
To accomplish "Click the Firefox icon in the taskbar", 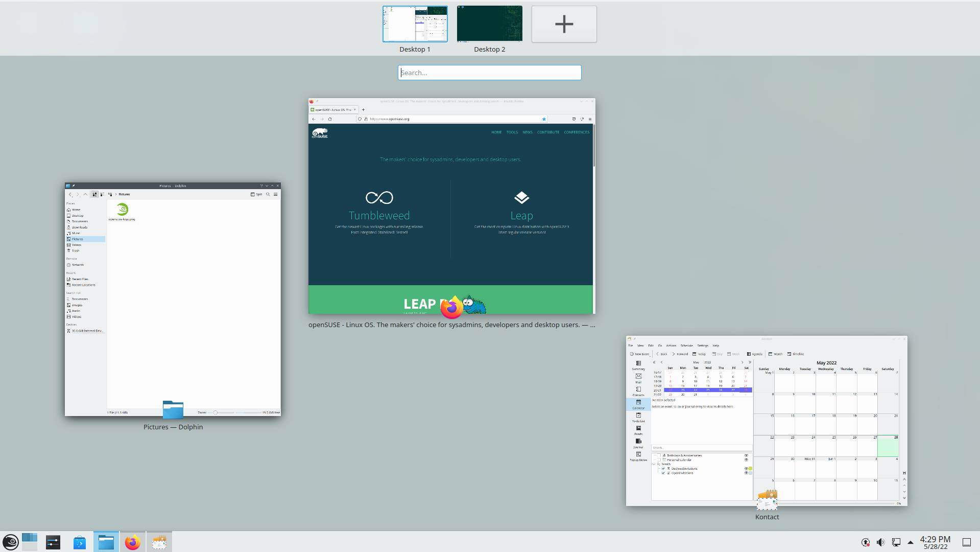I will pyautogui.click(x=133, y=542).
